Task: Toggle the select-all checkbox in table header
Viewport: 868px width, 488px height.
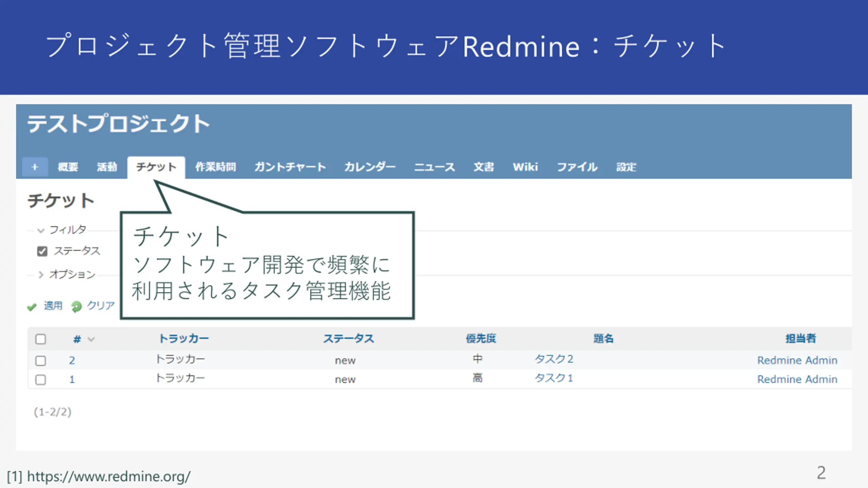Action: [41, 339]
